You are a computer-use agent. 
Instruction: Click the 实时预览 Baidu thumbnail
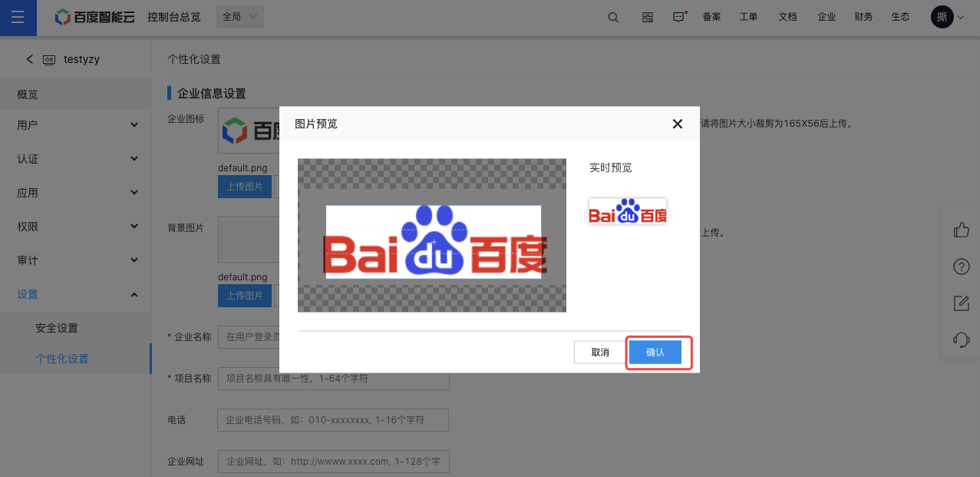pyautogui.click(x=627, y=211)
